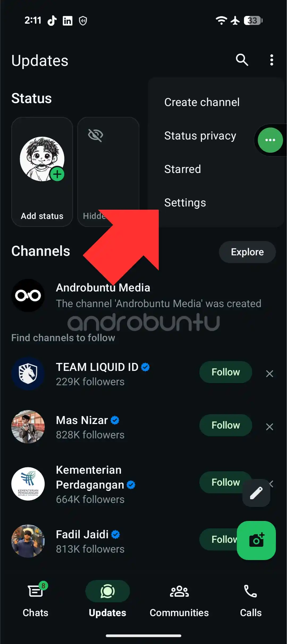
Task: Open the three-dot overflow menu
Action: 271,60
